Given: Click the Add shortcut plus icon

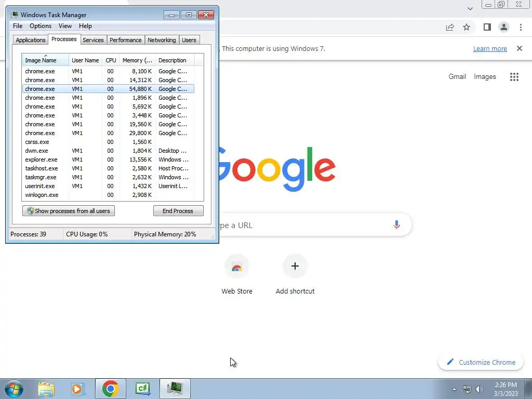Looking at the screenshot, I should tap(295, 266).
